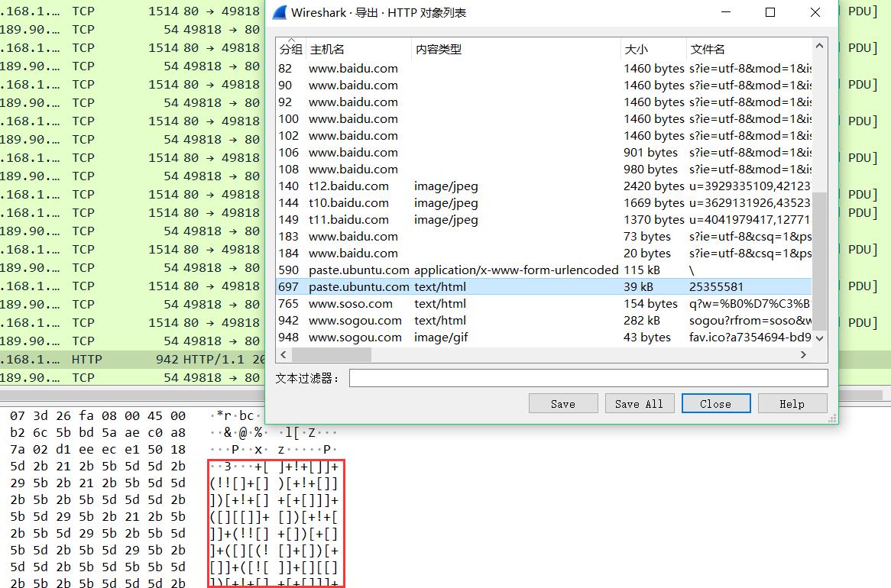
Task: Select packet 106 row with 901 bytes
Action: click(x=544, y=152)
